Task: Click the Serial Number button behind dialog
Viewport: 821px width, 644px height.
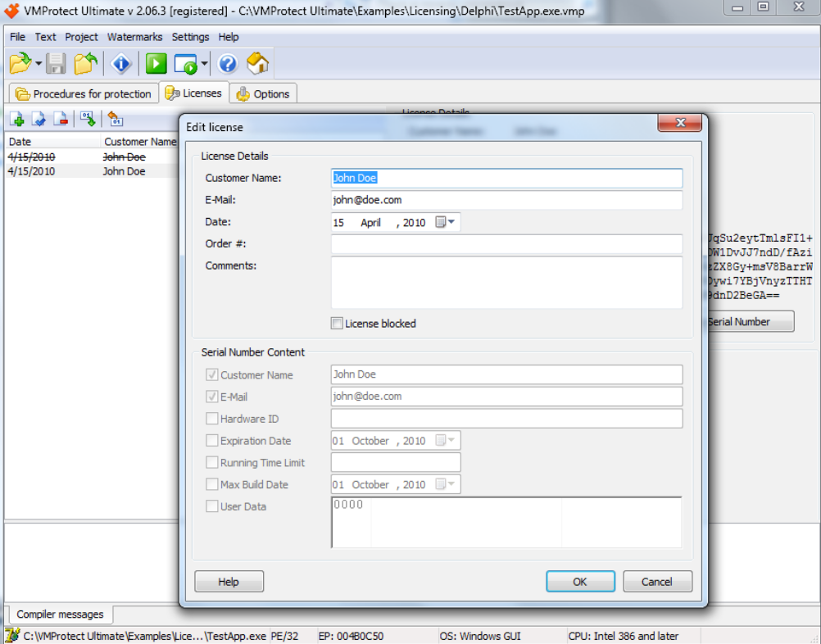Action: click(749, 321)
